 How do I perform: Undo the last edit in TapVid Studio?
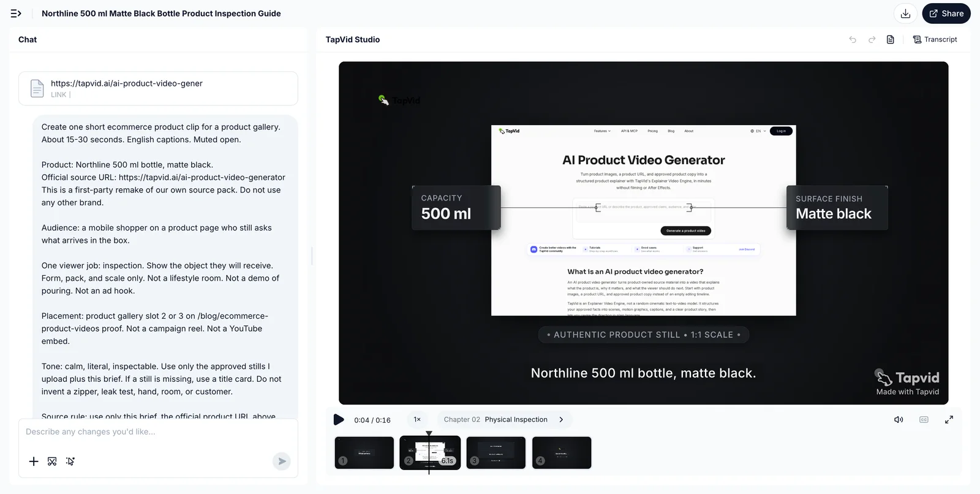point(853,40)
